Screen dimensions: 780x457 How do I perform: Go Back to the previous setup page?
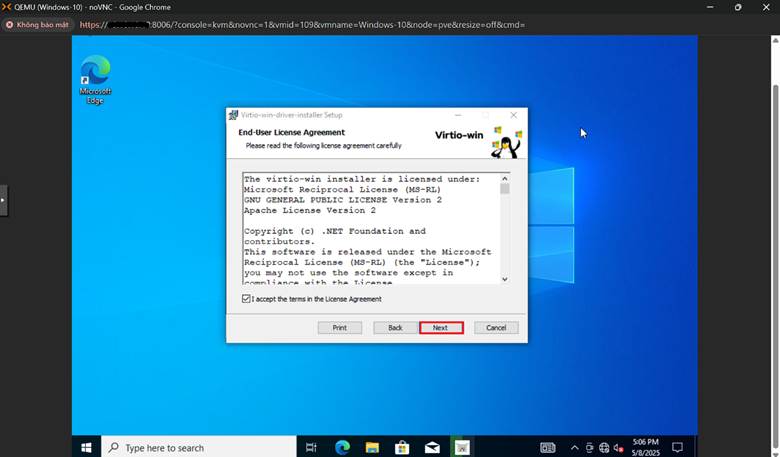(395, 328)
